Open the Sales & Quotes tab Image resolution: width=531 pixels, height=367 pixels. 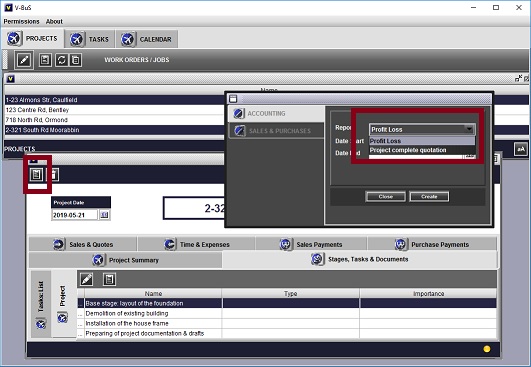tap(83, 244)
